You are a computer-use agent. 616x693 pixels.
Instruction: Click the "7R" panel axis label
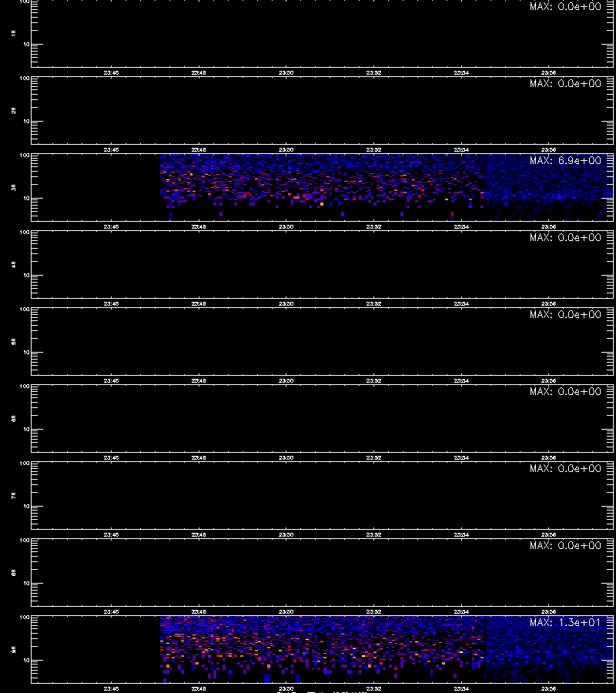[14, 495]
